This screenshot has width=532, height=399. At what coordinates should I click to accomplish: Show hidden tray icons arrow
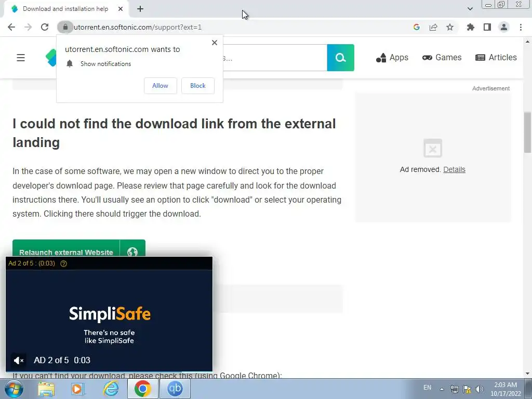(x=442, y=389)
